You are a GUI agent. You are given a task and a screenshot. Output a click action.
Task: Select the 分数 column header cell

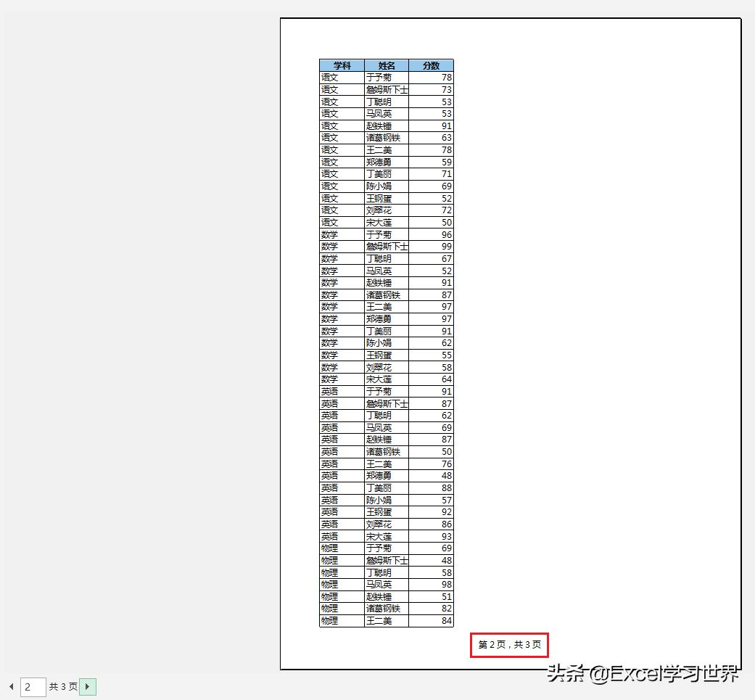(x=432, y=65)
